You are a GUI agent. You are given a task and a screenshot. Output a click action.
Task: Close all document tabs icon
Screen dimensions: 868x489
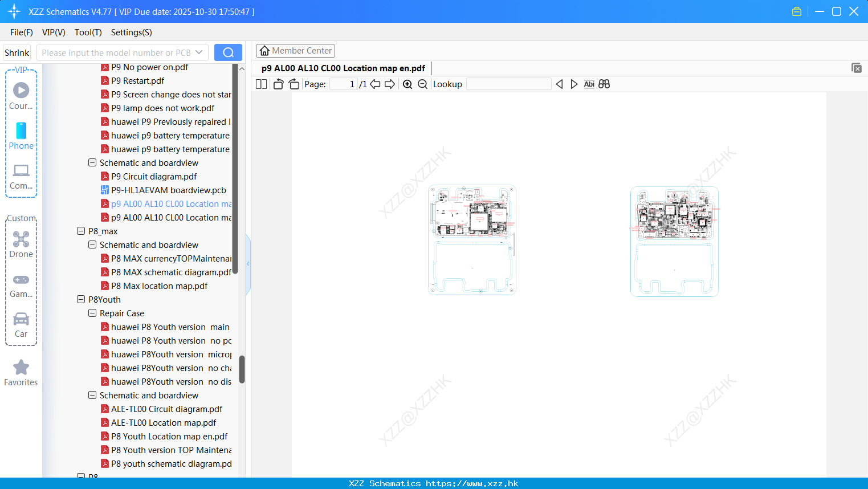856,68
